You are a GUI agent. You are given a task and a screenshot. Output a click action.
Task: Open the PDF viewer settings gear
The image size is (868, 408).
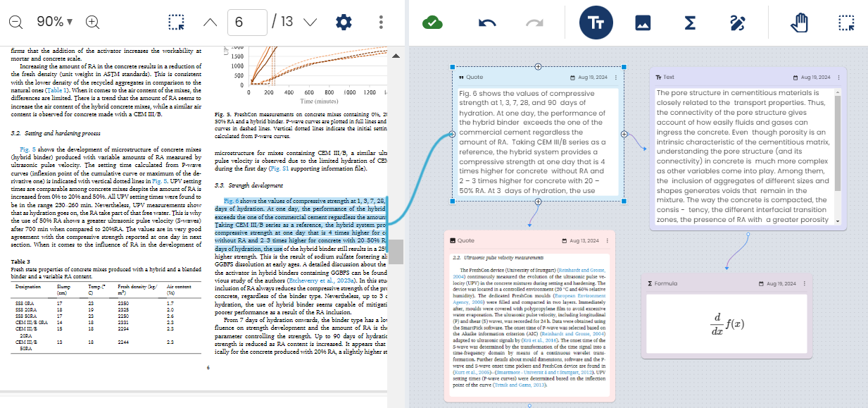point(343,22)
